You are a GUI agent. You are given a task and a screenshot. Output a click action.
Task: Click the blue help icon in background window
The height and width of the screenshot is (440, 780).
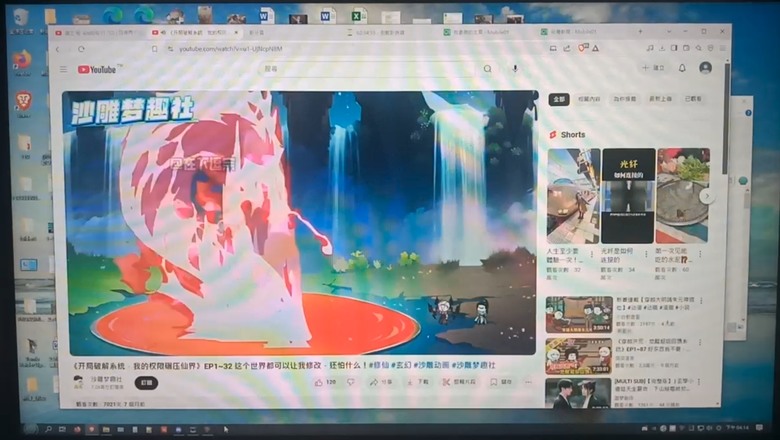tap(748, 113)
